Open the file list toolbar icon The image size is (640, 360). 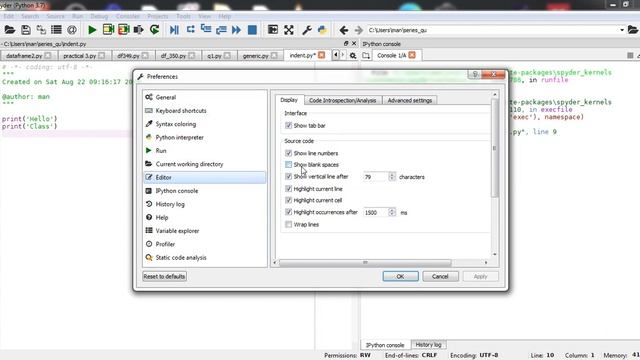click(56, 30)
